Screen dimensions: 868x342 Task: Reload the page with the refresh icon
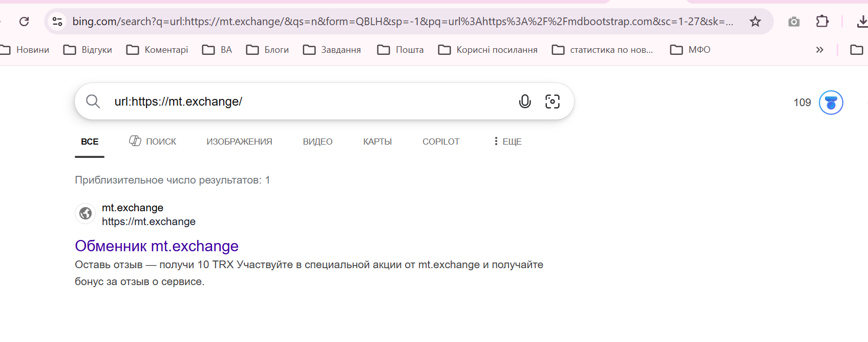tap(24, 22)
